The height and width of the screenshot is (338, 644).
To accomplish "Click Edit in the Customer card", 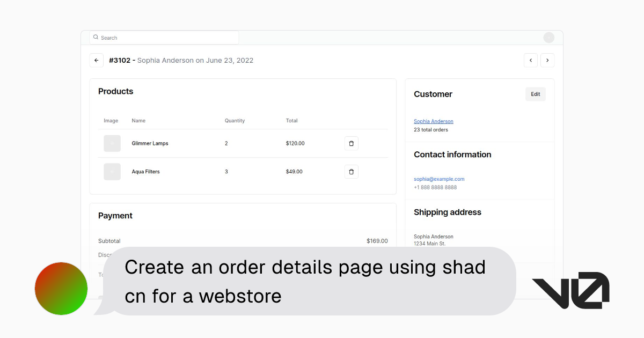I will click(535, 94).
